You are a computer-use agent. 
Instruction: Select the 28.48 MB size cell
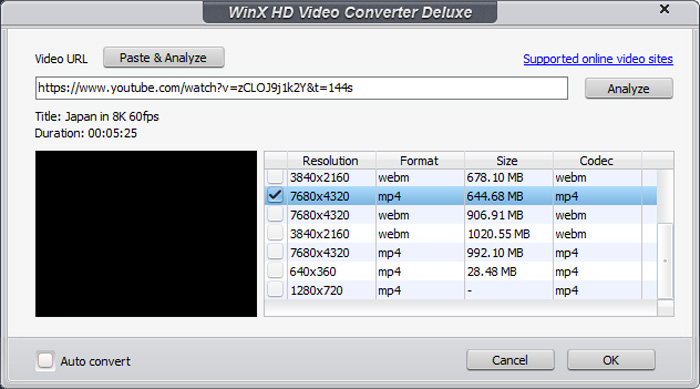pos(509,272)
